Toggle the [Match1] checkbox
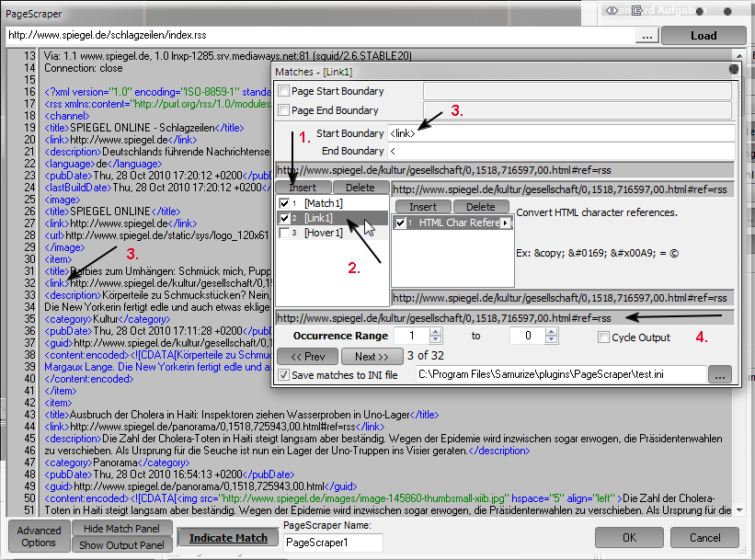 pos(284,203)
